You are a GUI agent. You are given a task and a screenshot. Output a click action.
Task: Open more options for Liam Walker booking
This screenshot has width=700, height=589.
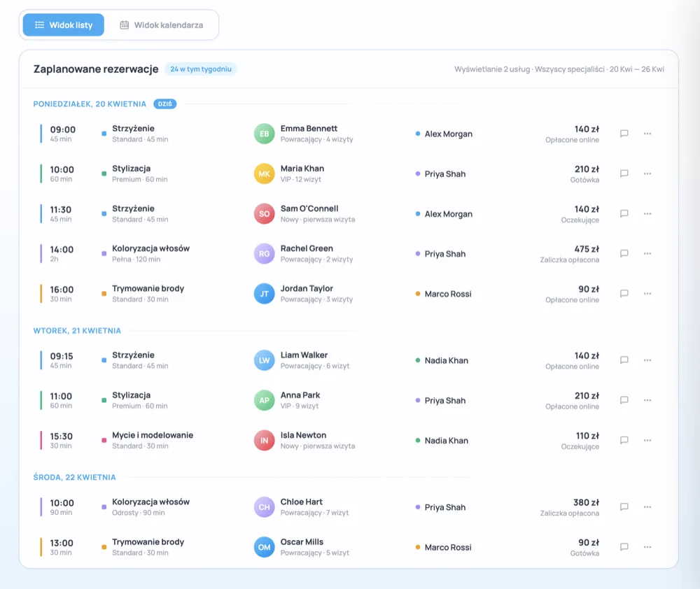pyautogui.click(x=647, y=360)
